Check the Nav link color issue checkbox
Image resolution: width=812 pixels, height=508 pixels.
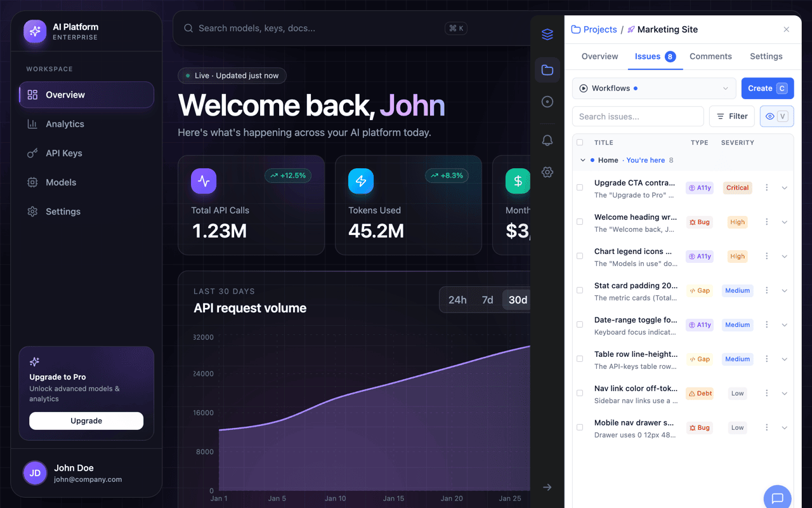point(580,394)
